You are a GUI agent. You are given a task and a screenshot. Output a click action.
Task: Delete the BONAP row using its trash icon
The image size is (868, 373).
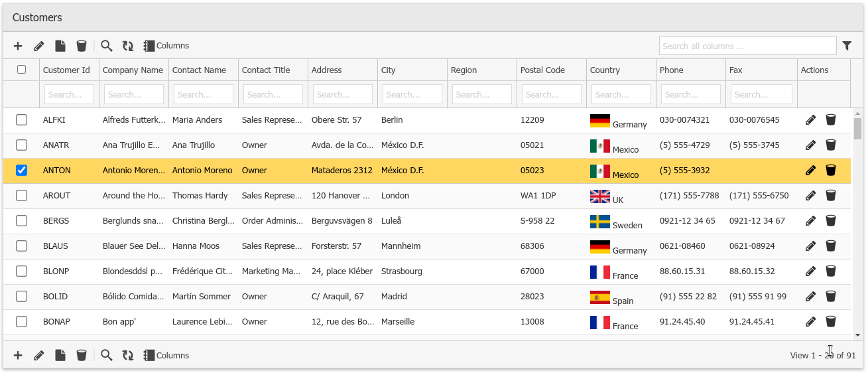pos(830,322)
